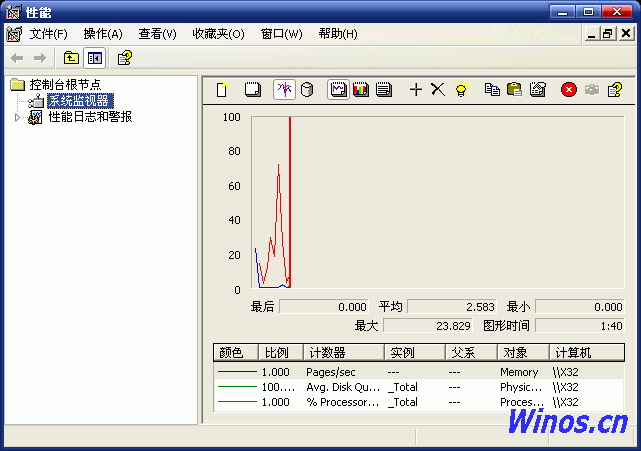Viewport: 641px width, 451px height.
Task: Click the 性能 title bar app icon
Action: [13, 12]
